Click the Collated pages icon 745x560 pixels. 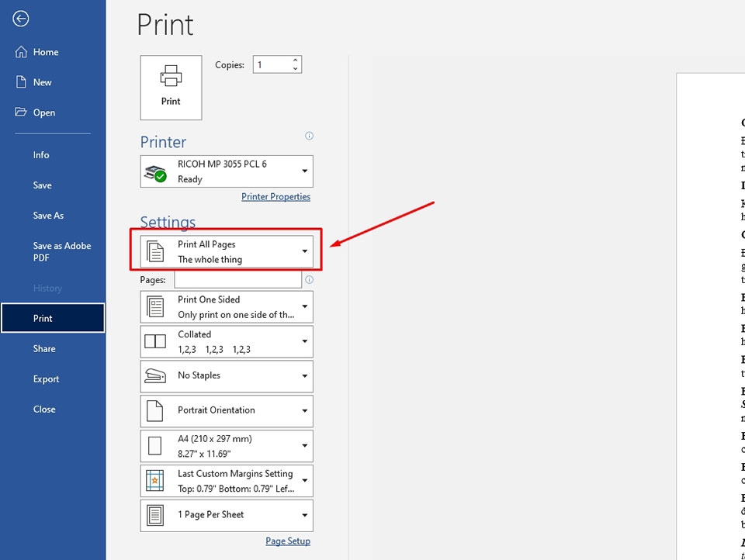(x=155, y=341)
